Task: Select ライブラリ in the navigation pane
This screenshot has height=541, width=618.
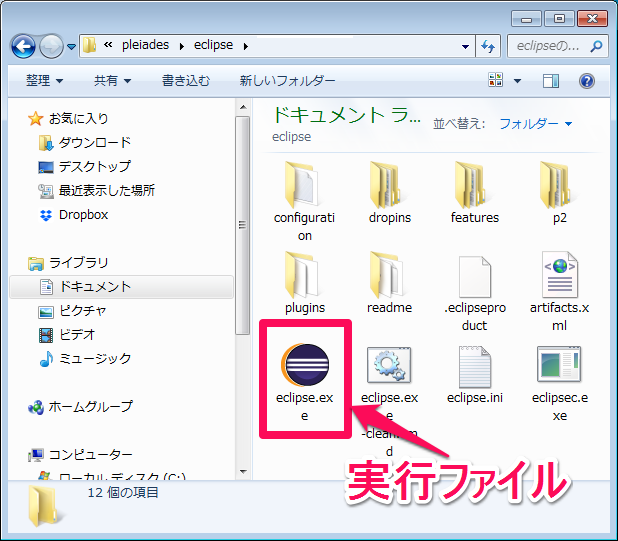Action: tap(68, 263)
